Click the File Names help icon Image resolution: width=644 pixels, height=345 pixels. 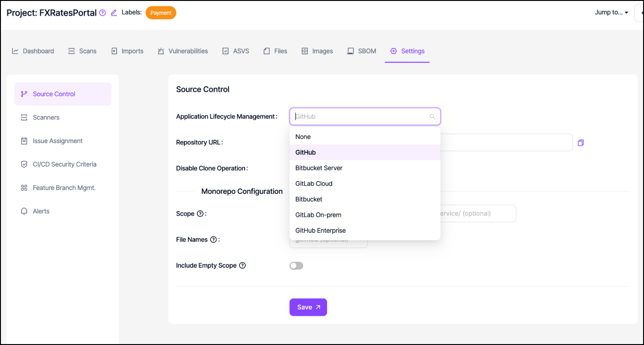(213, 240)
